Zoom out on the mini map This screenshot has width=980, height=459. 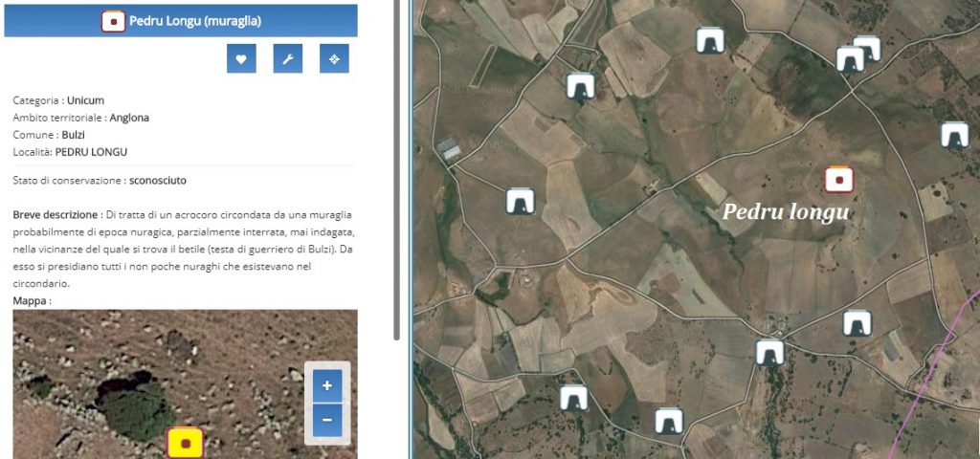[x=327, y=420]
